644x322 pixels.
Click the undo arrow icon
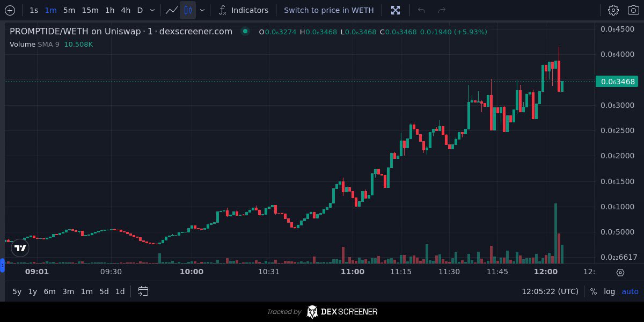421,10
